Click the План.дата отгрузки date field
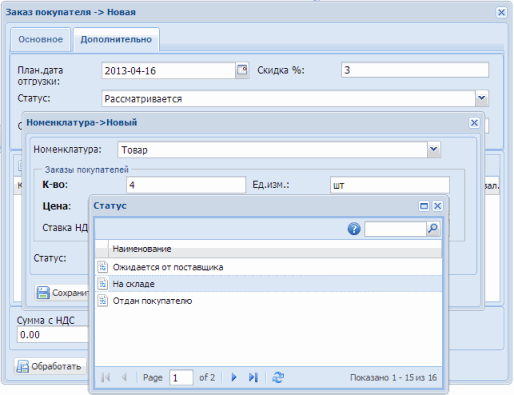 pyautogui.click(x=168, y=70)
